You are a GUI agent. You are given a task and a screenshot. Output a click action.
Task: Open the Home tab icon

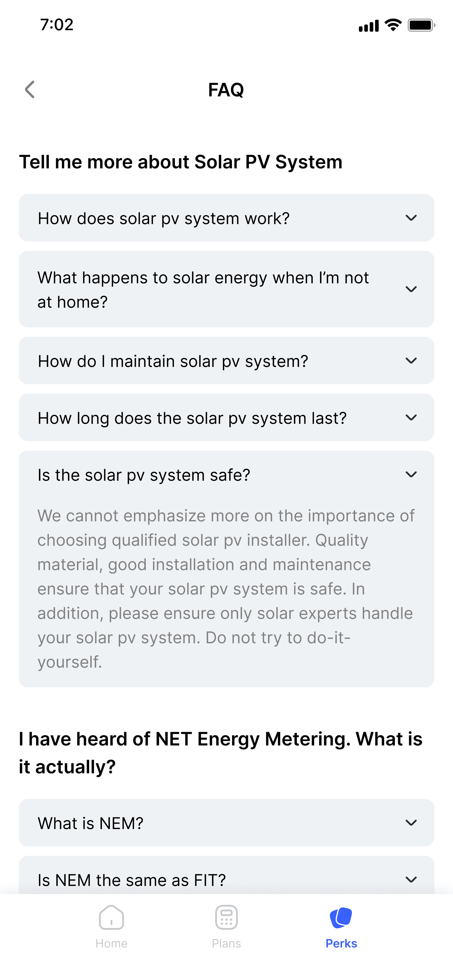coord(111,917)
